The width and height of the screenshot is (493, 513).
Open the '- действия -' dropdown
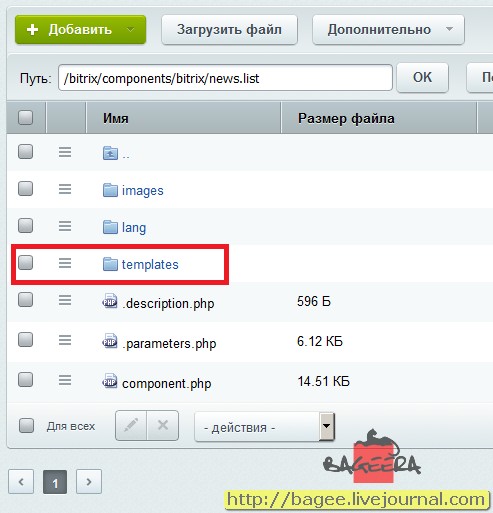(265, 427)
